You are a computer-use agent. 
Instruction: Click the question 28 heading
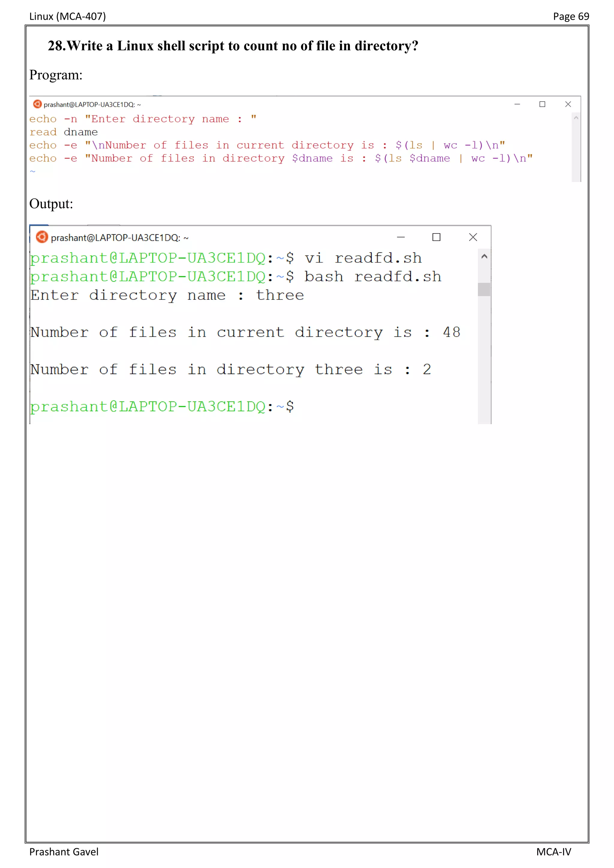(x=233, y=46)
